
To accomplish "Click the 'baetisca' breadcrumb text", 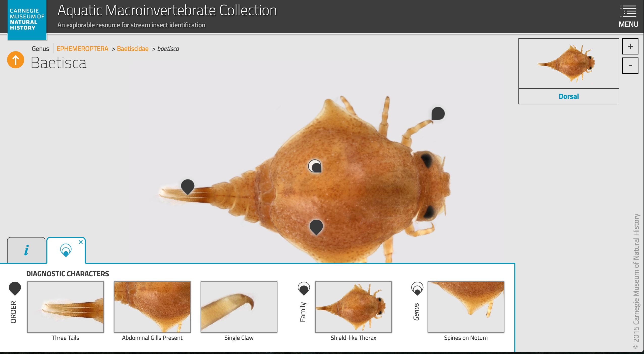I will (168, 49).
